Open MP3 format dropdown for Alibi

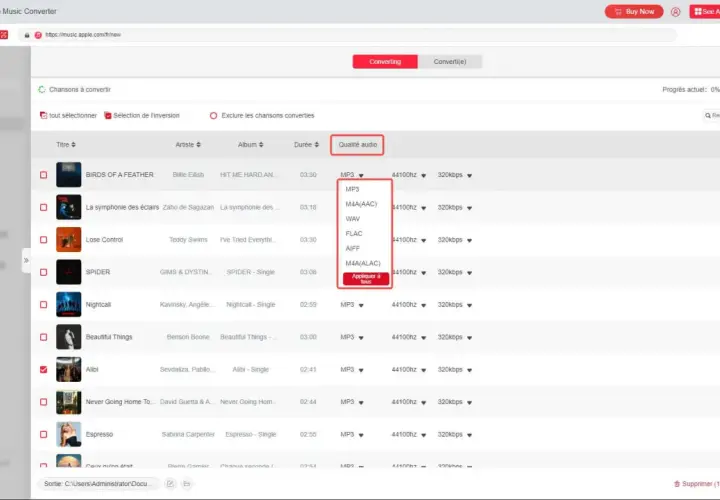tap(352, 370)
